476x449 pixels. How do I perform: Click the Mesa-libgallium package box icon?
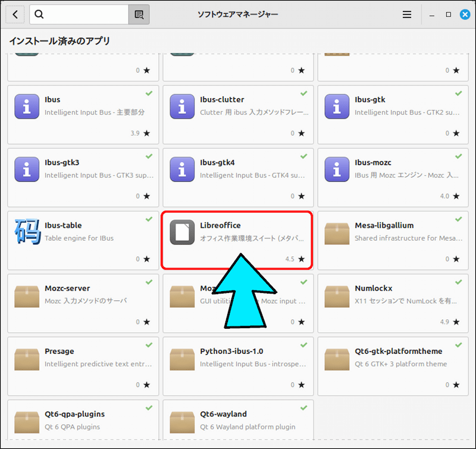coord(337,233)
